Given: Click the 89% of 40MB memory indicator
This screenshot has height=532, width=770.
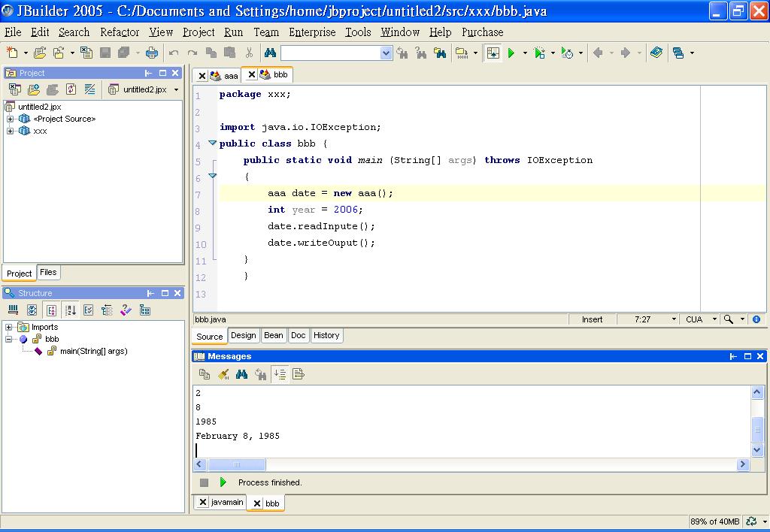Looking at the screenshot, I should pyautogui.click(x=714, y=521).
